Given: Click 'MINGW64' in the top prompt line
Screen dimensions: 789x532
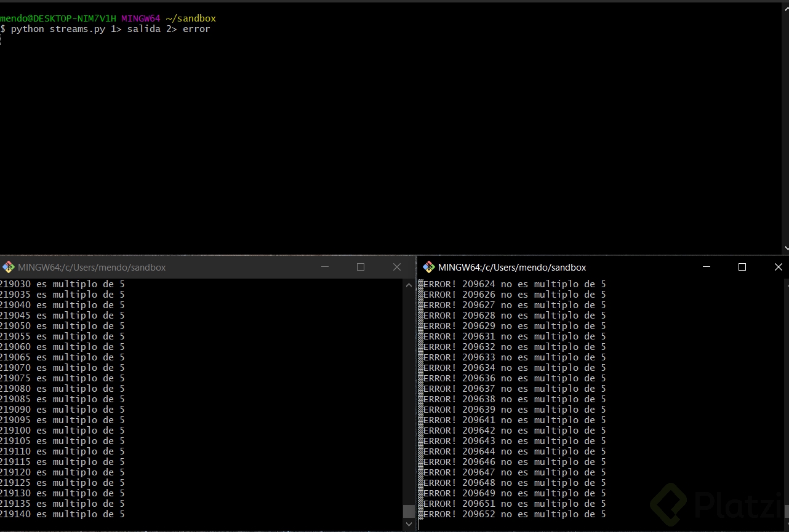Looking at the screenshot, I should point(141,18).
